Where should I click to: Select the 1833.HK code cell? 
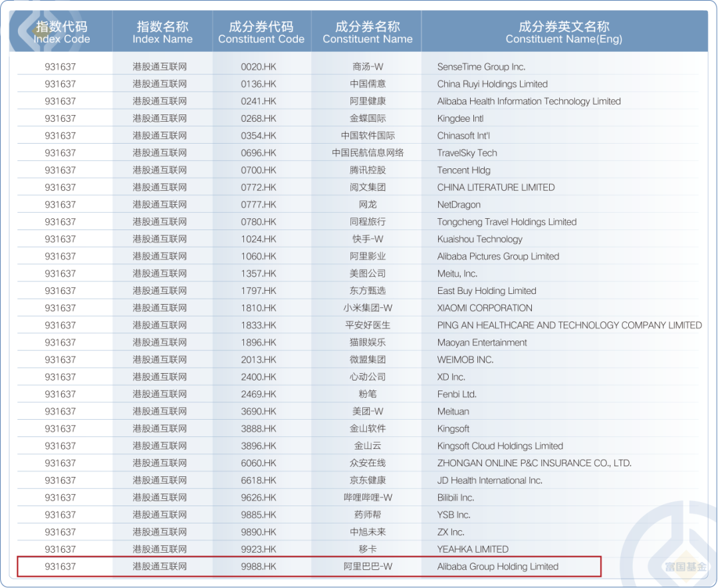(x=259, y=325)
